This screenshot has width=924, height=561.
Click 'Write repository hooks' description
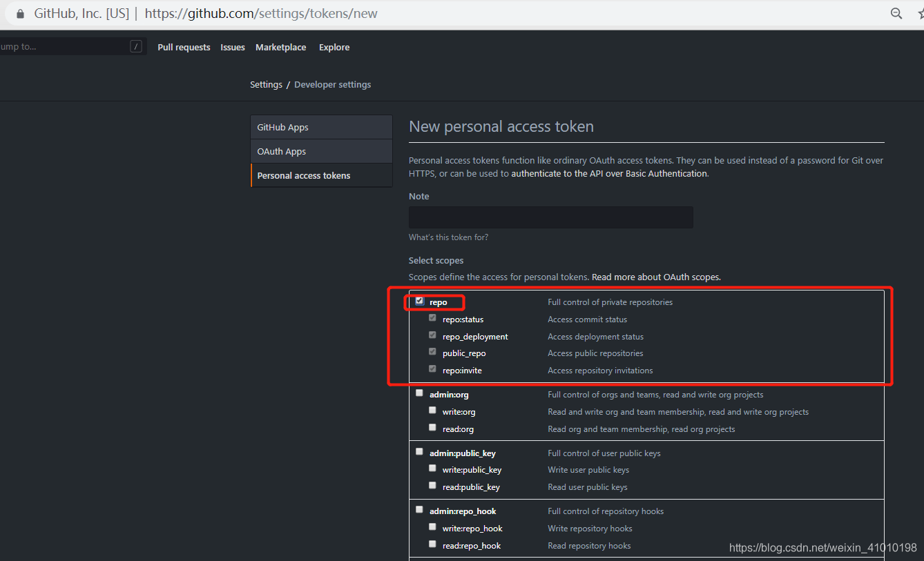pos(590,529)
